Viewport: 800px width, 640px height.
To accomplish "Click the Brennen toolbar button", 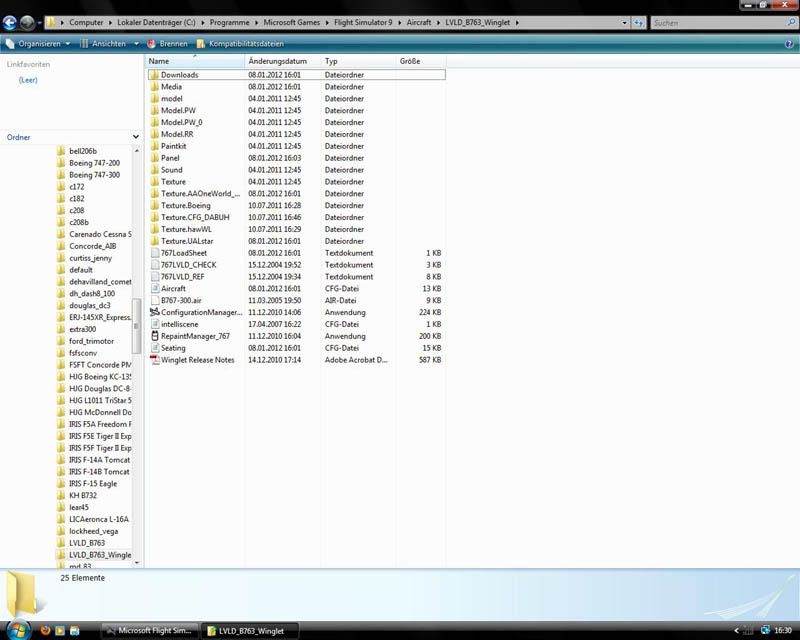I will (166, 44).
